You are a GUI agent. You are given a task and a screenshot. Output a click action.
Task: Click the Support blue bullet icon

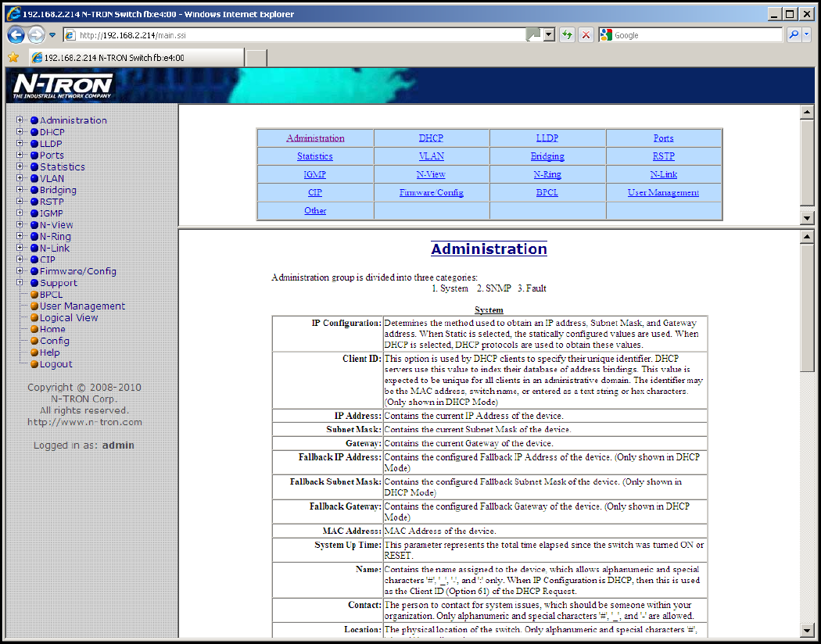pos(34,283)
